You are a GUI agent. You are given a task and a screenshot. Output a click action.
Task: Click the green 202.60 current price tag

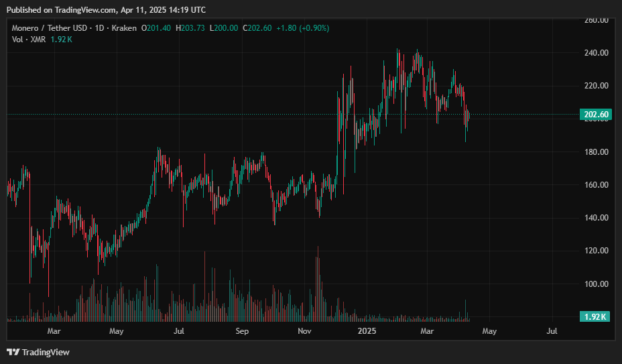point(596,115)
